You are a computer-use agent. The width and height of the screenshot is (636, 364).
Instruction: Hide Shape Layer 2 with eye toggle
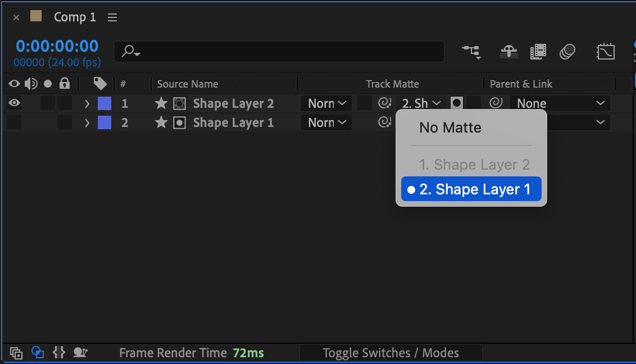point(14,103)
